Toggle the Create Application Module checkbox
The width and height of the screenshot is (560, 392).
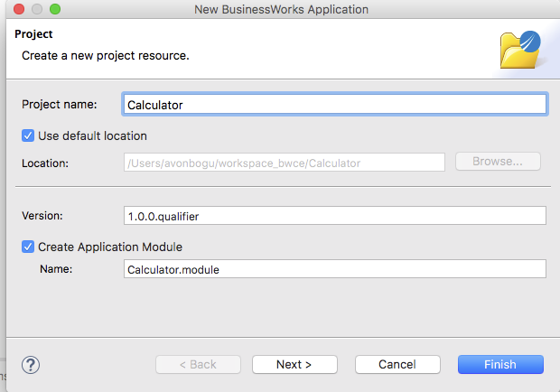point(28,247)
